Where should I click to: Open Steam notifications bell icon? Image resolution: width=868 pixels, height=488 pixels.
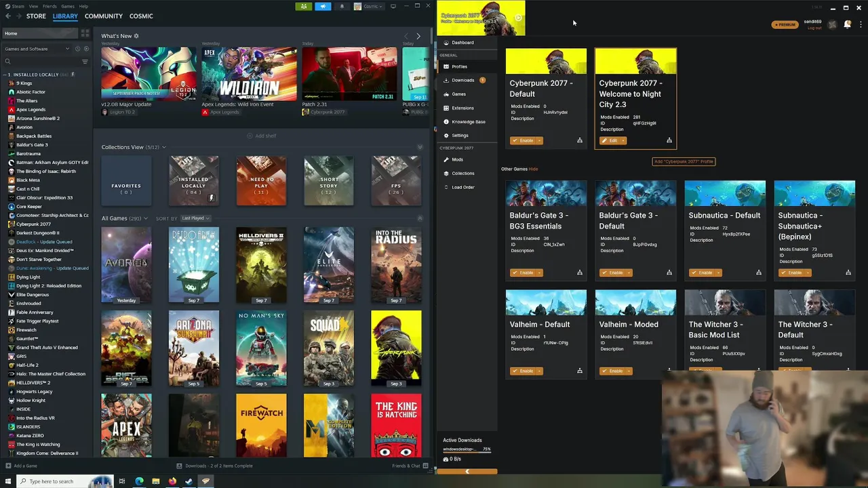[x=342, y=6]
